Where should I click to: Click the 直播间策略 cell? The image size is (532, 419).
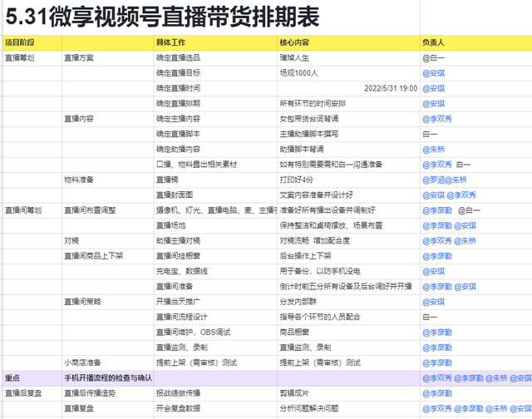tap(107, 302)
